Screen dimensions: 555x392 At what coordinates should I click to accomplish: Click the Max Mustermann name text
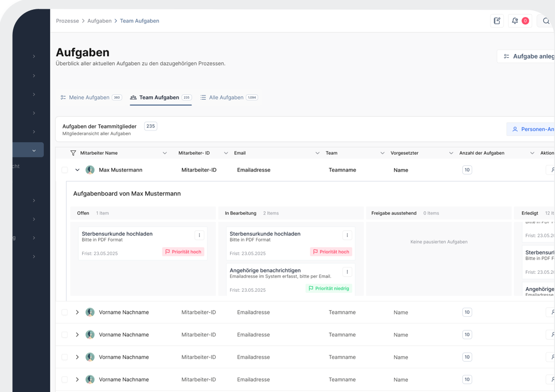(120, 170)
